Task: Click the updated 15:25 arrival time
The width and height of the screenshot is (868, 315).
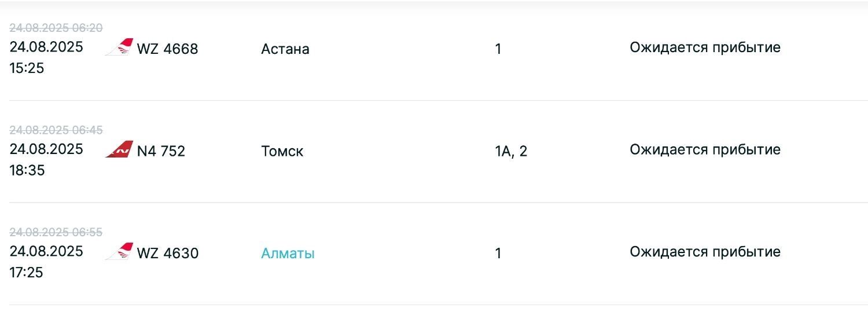Action: point(27,68)
